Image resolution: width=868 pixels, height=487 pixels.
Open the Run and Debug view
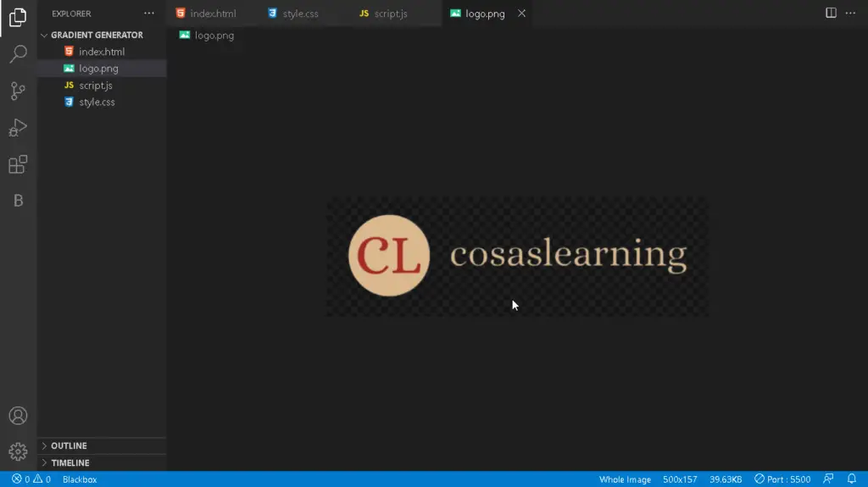tap(18, 128)
